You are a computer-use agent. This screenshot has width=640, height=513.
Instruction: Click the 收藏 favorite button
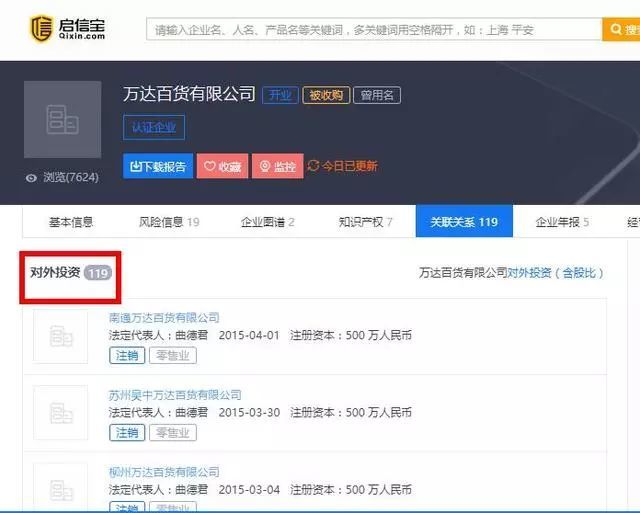click(222, 166)
